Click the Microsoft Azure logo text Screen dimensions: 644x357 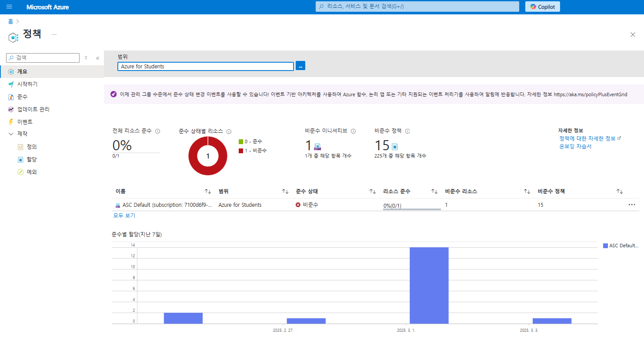(x=48, y=7)
